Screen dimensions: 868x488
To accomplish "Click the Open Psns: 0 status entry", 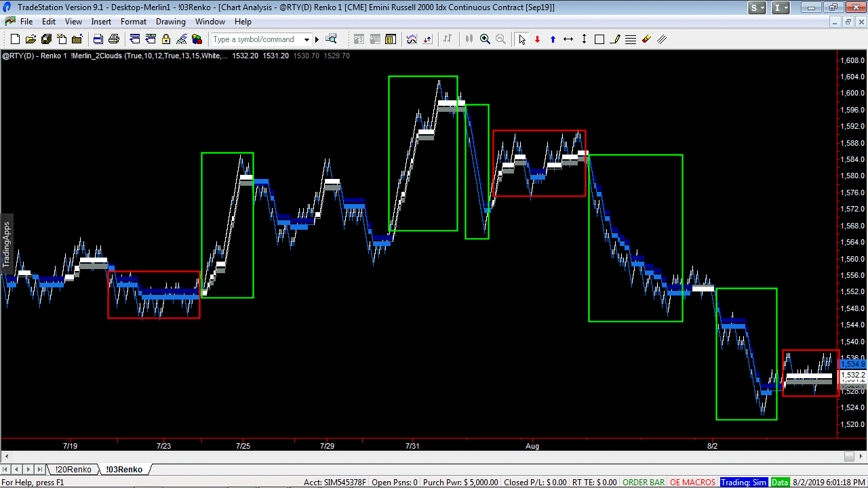I will pyautogui.click(x=394, y=483).
